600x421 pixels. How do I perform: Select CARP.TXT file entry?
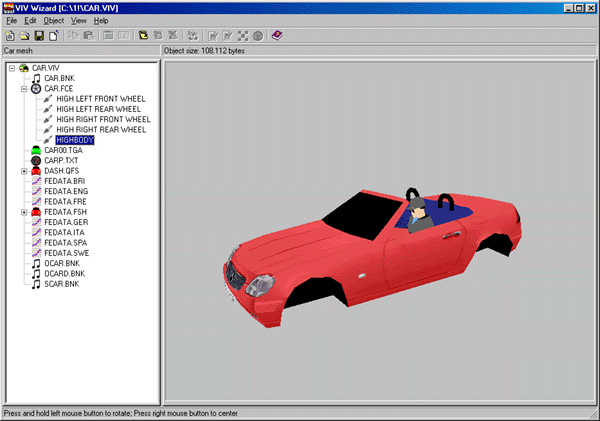click(61, 160)
